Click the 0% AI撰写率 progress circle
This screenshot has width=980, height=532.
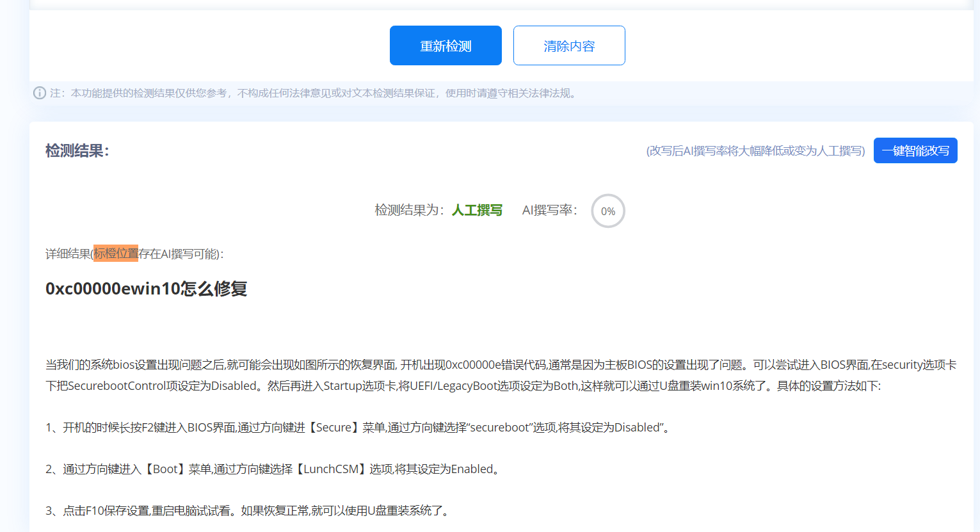pyautogui.click(x=608, y=211)
